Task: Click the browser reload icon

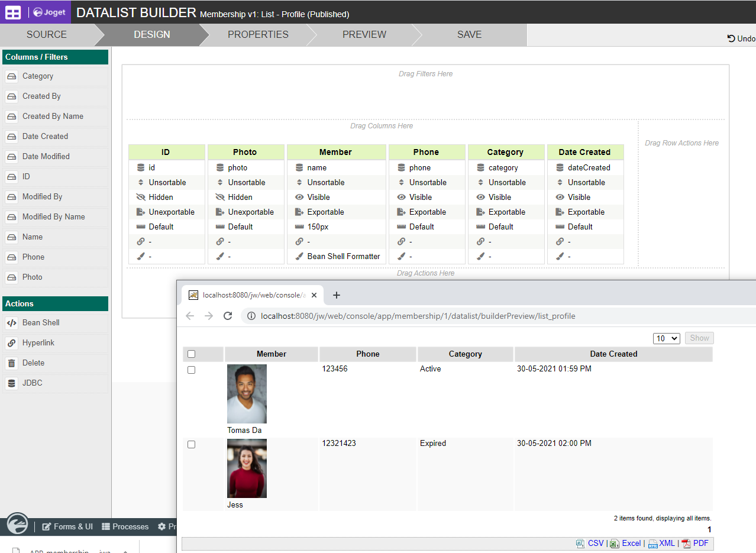Action: coord(227,316)
